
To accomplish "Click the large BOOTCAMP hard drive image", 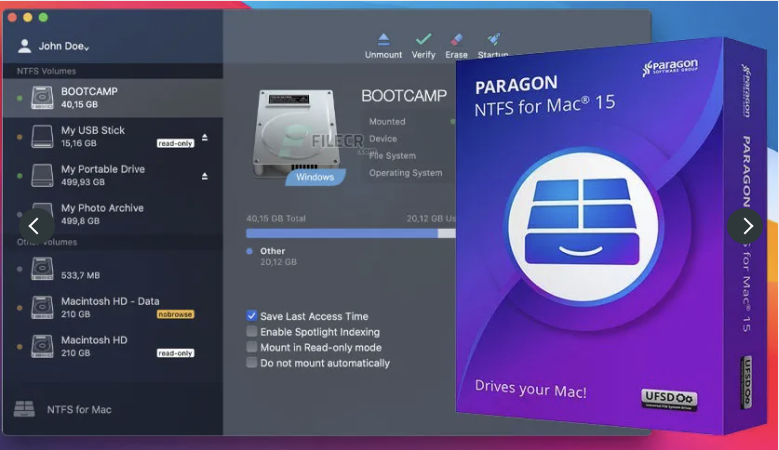I will click(x=297, y=133).
